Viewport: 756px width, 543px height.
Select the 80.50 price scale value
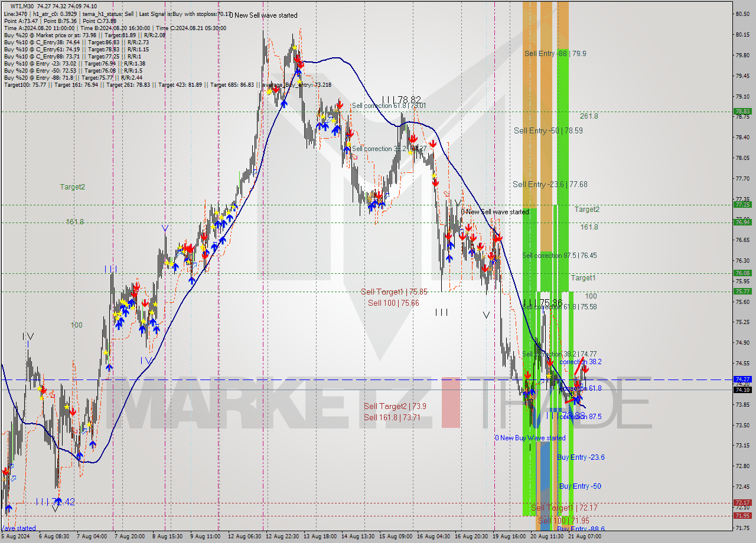pos(742,14)
